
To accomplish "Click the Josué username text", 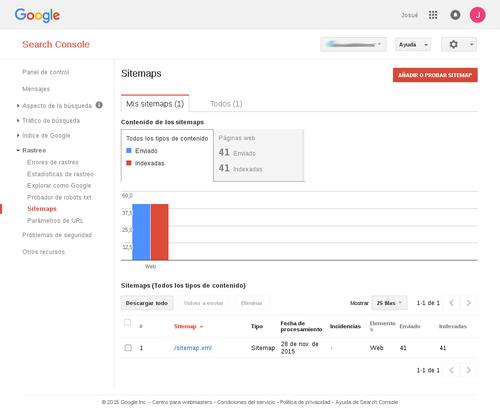I will point(410,15).
